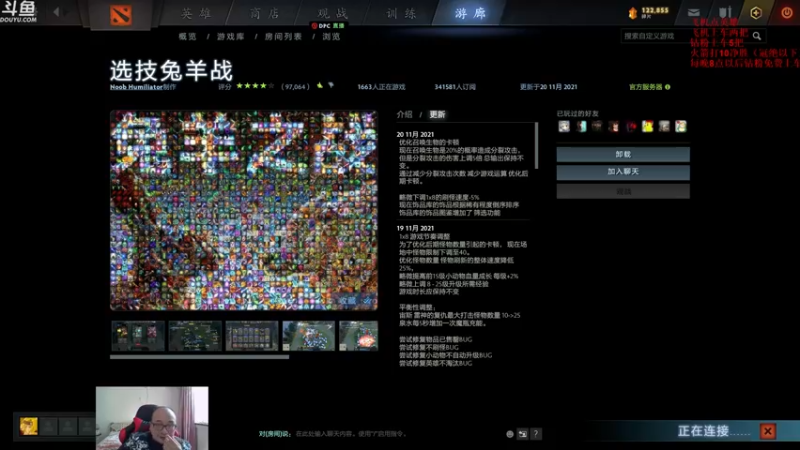Click the golden party leader avatar
The height and width of the screenshot is (450, 800).
click(29, 426)
